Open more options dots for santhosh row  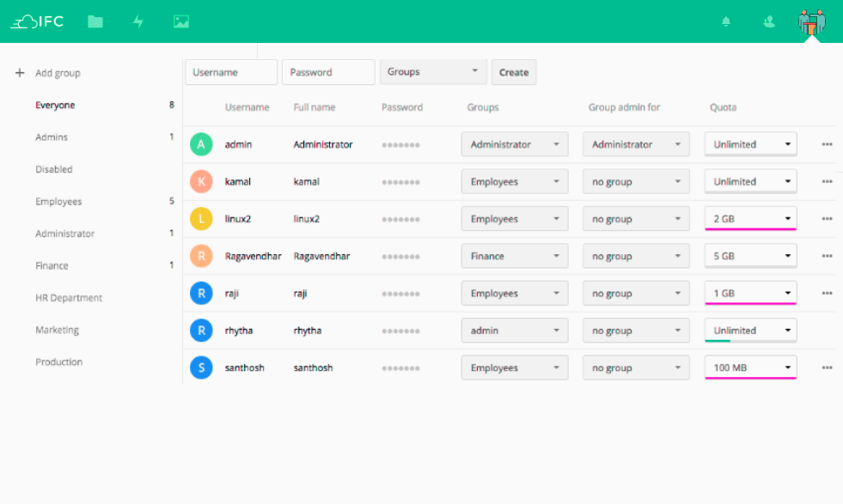coord(827,367)
